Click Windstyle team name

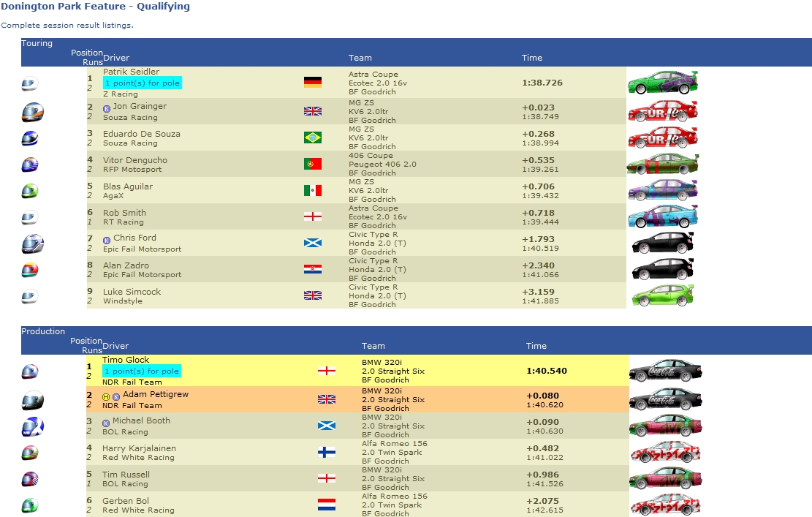point(123,301)
